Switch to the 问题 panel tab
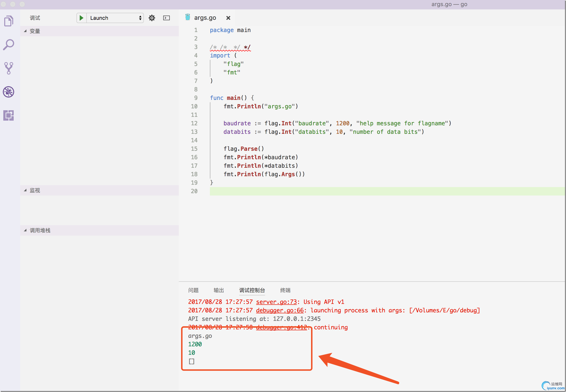The image size is (566, 392). tap(193, 290)
